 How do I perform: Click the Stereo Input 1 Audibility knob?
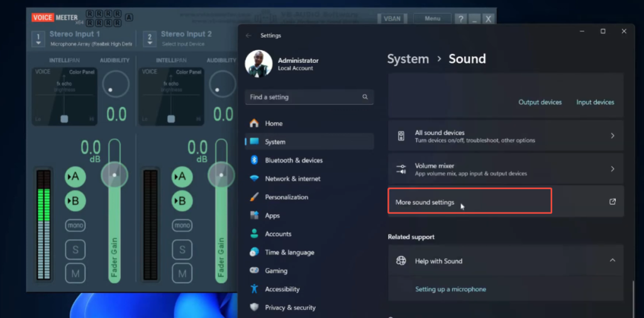[x=116, y=84]
